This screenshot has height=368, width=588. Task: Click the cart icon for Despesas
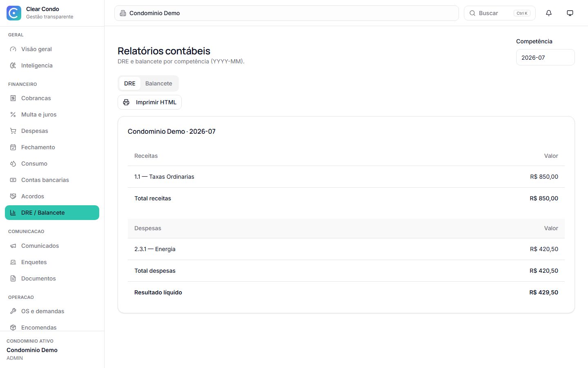tap(13, 131)
